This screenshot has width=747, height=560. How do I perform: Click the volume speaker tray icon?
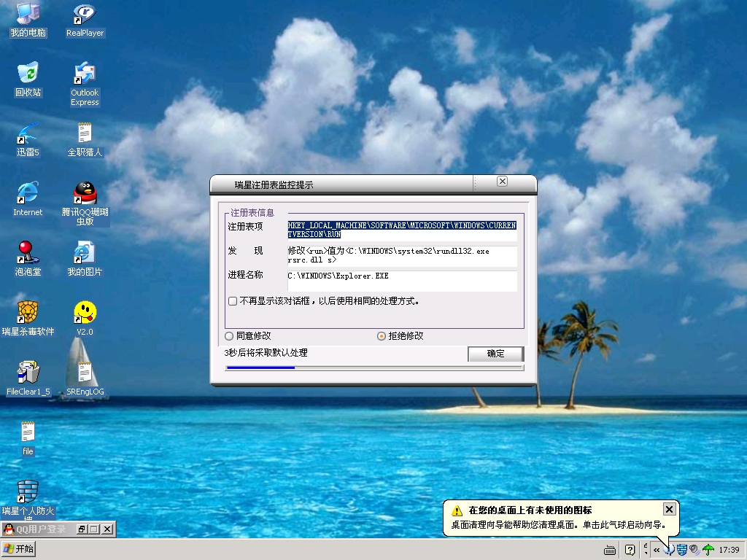coord(694,550)
